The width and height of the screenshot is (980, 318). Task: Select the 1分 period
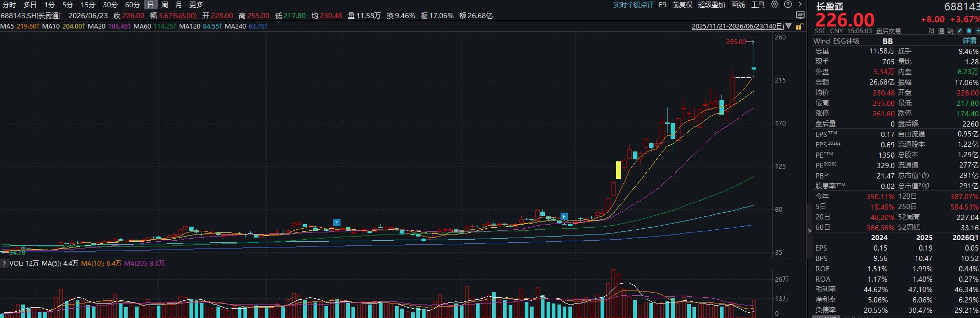click(50, 5)
